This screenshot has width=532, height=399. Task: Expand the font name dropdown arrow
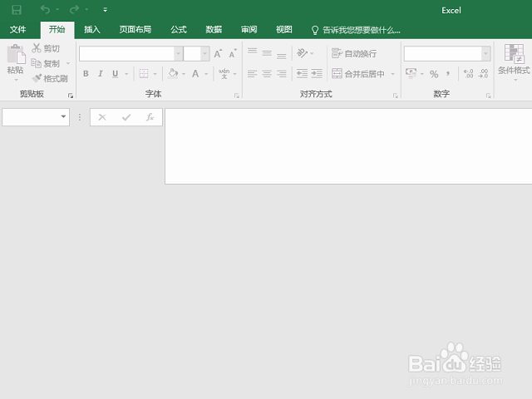[x=178, y=53]
